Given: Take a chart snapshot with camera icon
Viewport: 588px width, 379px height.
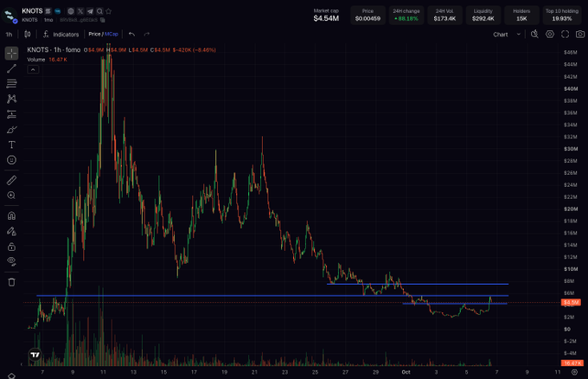Looking at the screenshot, I should pos(580,34).
